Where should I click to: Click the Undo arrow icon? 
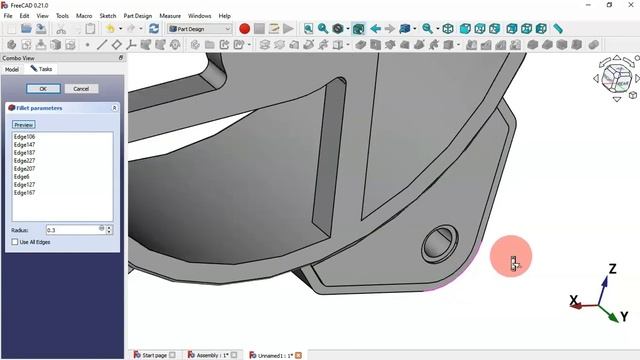coord(110,29)
